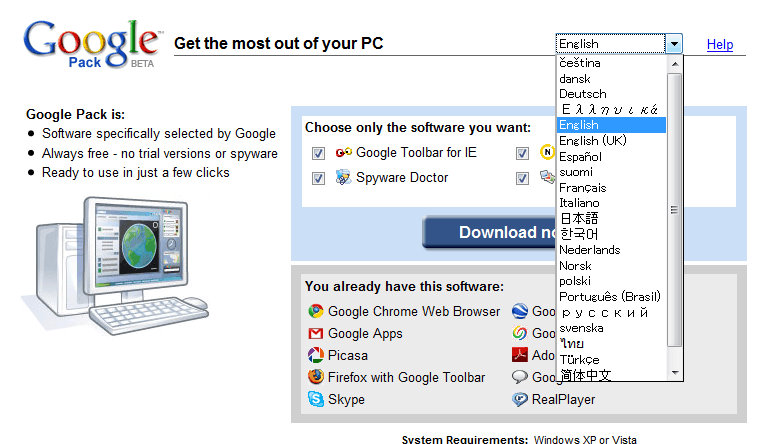Click the Google Apps text
Screen dimensions: 774x444
[x=365, y=334]
